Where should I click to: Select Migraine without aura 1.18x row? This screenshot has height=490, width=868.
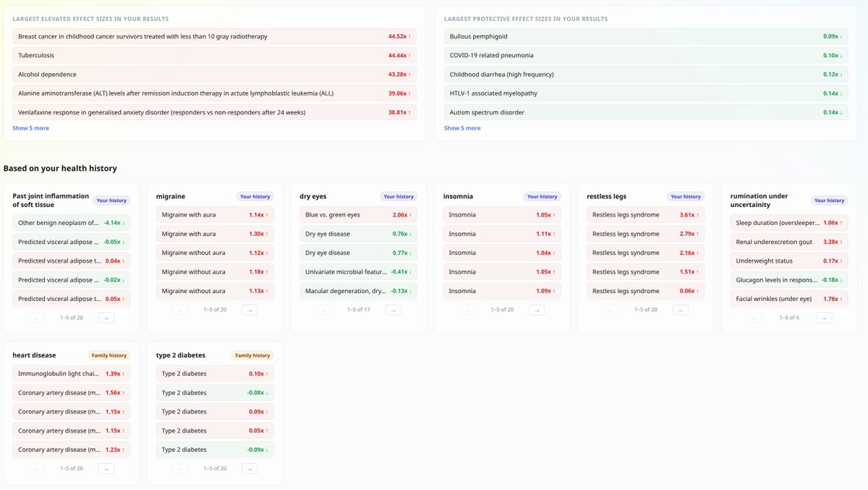(215, 272)
